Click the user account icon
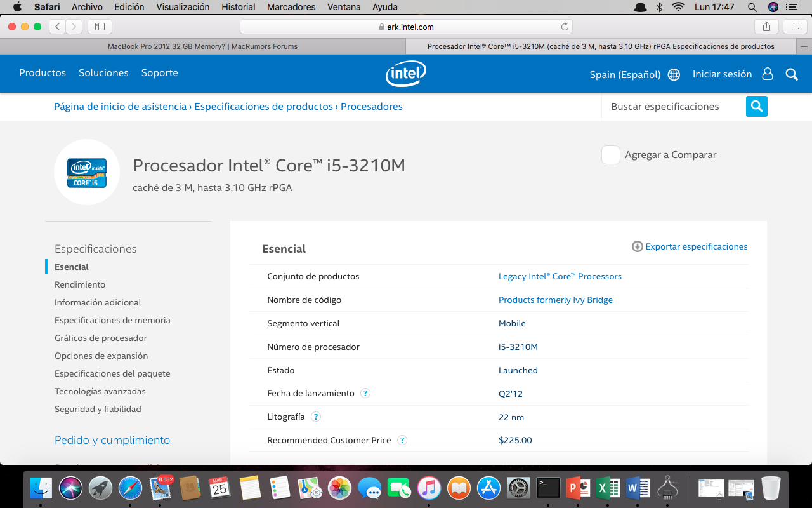The image size is (812, 508). coord(768,74)
